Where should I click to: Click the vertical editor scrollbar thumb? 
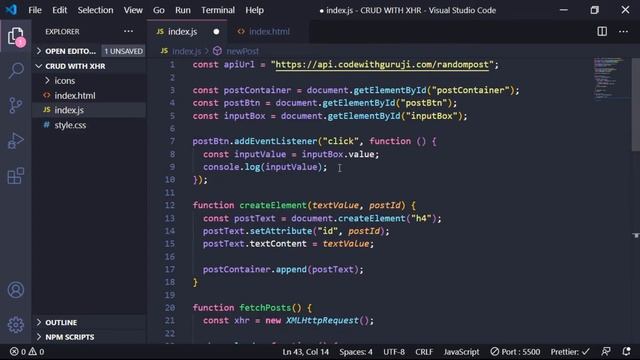point(636,104)
